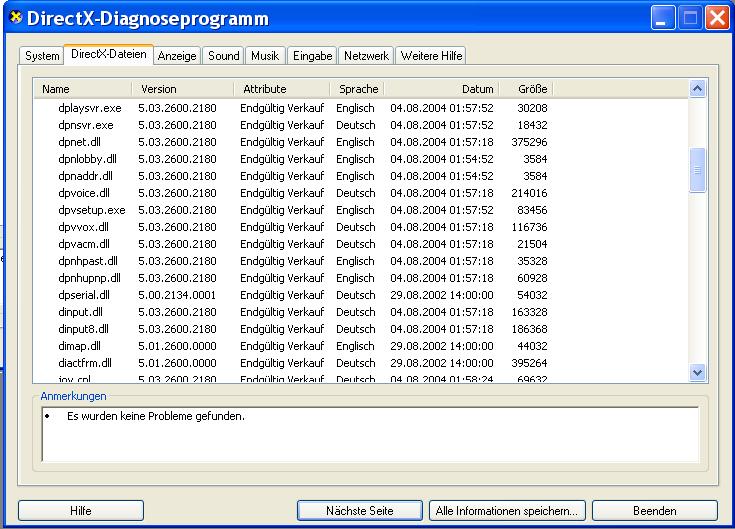Click 'Es wurden keine Probleme gefunden' note
The width and height of the screenshot is (735, 529).
(156, 416)
